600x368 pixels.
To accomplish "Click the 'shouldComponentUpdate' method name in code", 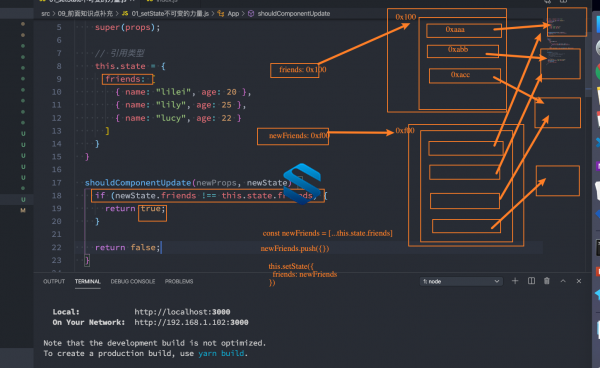I will click(x=138, y=183).
